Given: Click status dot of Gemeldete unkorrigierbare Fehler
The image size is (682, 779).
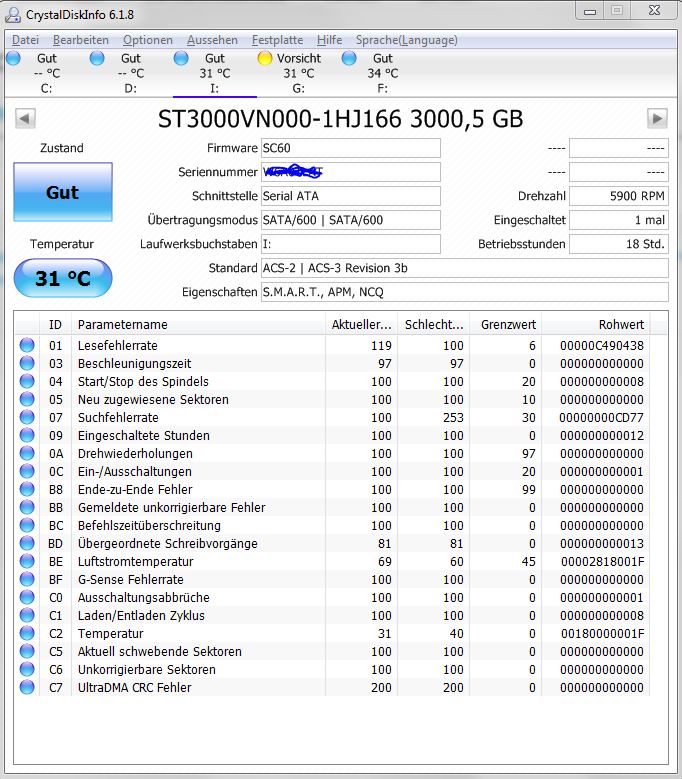Looking at the screenshot, I should [27, 507].
